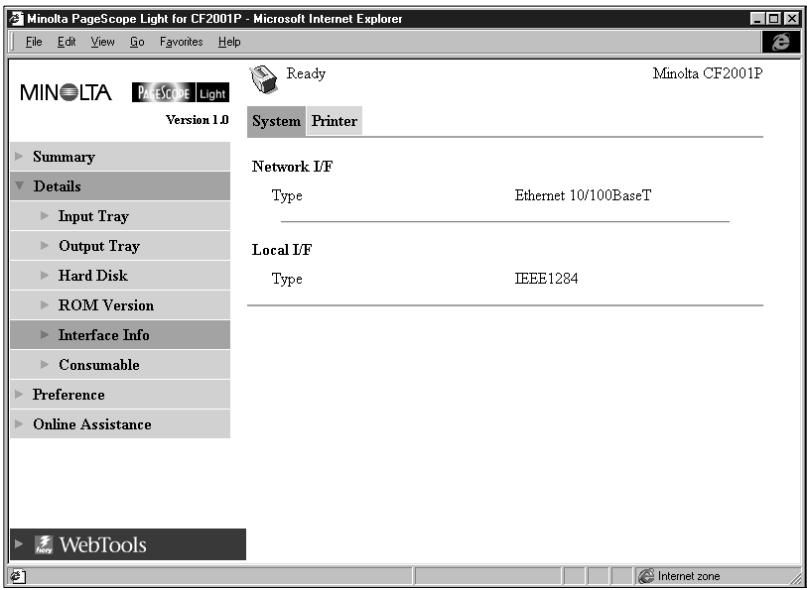Viewport: 807px width, 590px height.
Task: Click the arrow beside Input Tray
Action: (x=45, y=216)
